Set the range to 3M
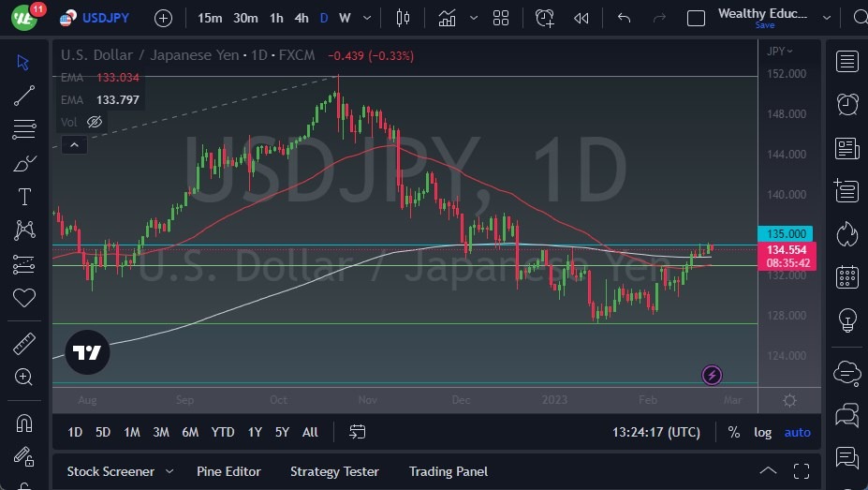The image size is (868, 490). [x=160, y=432]
